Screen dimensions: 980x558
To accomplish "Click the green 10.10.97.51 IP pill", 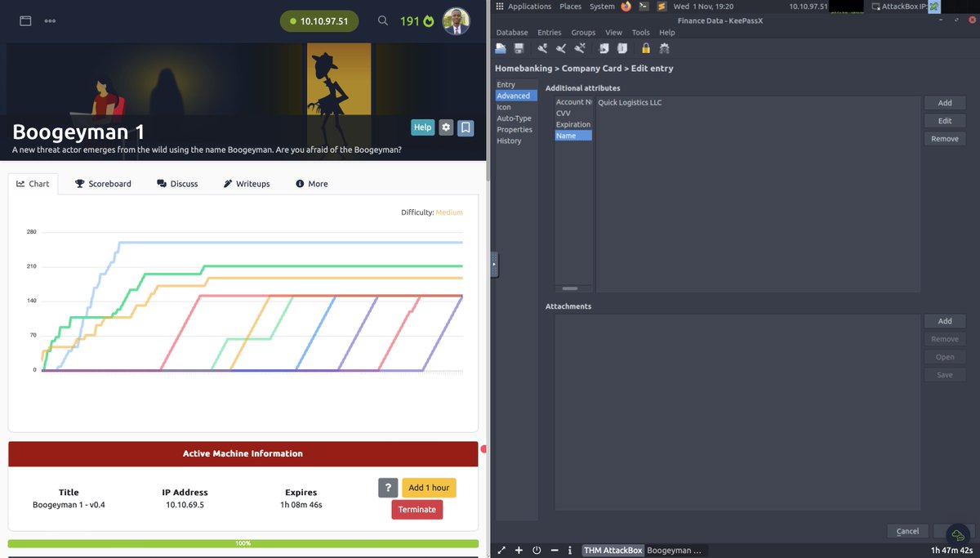I will [x=319, y=21].
